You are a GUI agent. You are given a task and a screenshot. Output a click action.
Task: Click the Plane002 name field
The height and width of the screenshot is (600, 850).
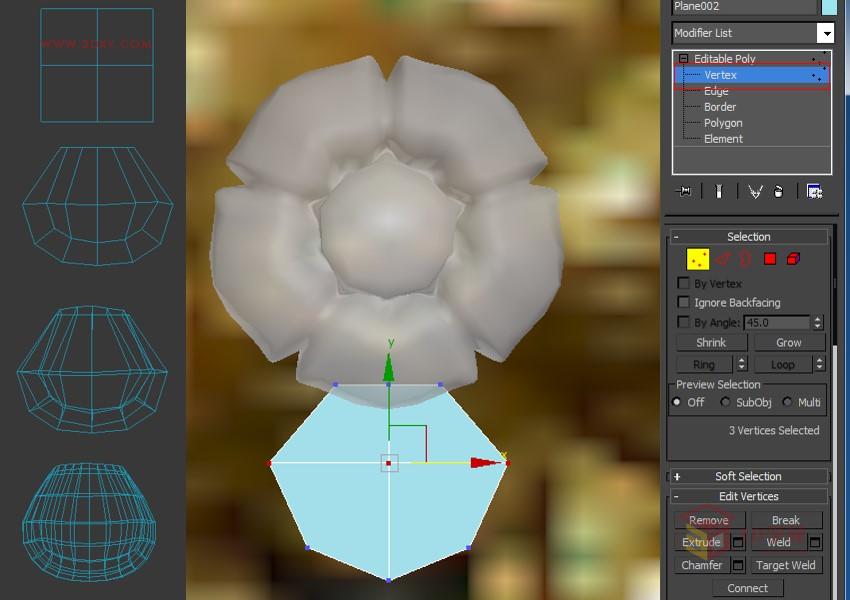(740, 7)
